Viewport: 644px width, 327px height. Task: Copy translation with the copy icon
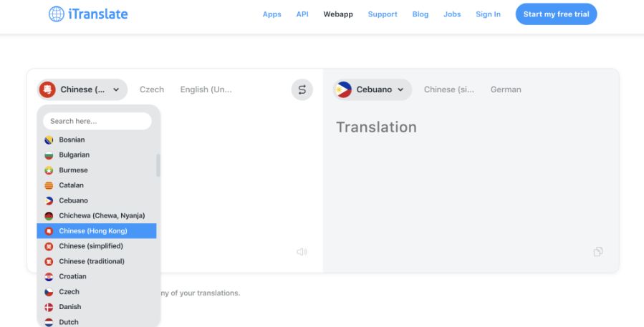(598, 251)
